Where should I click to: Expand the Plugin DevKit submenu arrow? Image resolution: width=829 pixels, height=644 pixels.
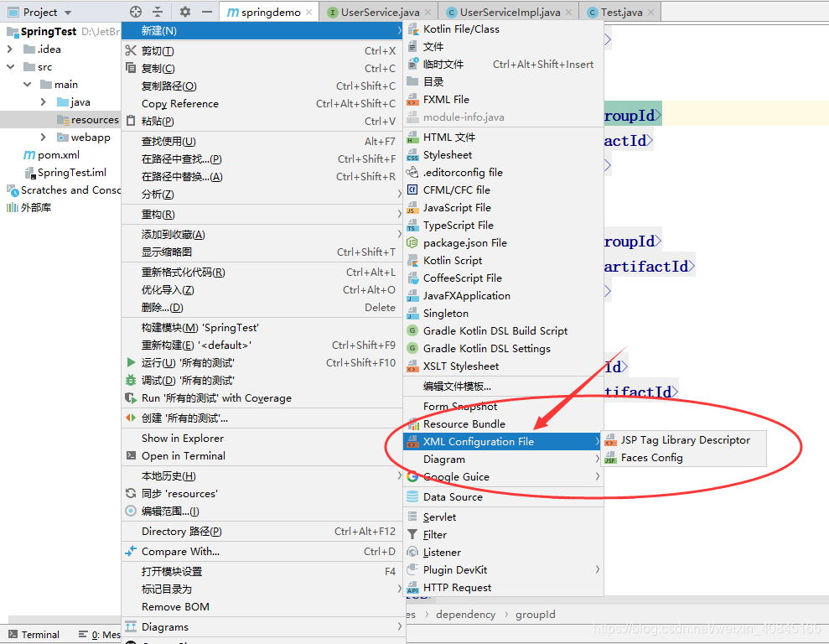point(598,569)
